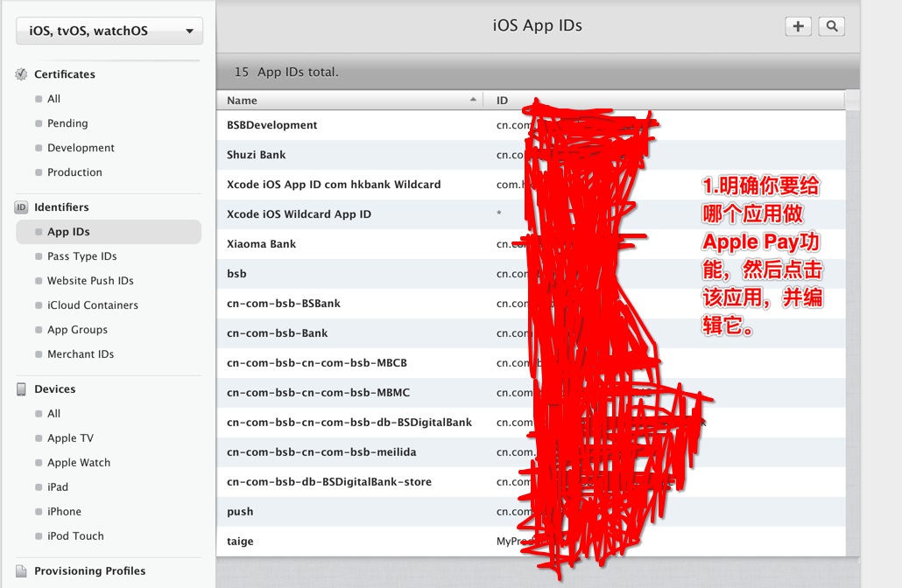Select Development certificates
This screenshot has width=902, height=588.
click(x=81, y=148)
